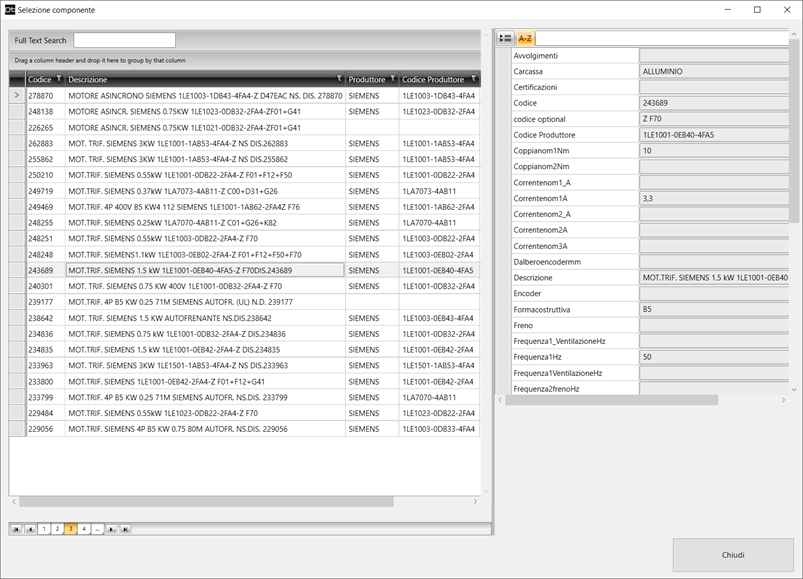The image size is (803, 579).
Task: Click the Carcassa value ALLUMINIO
Action: coord(714,71)
